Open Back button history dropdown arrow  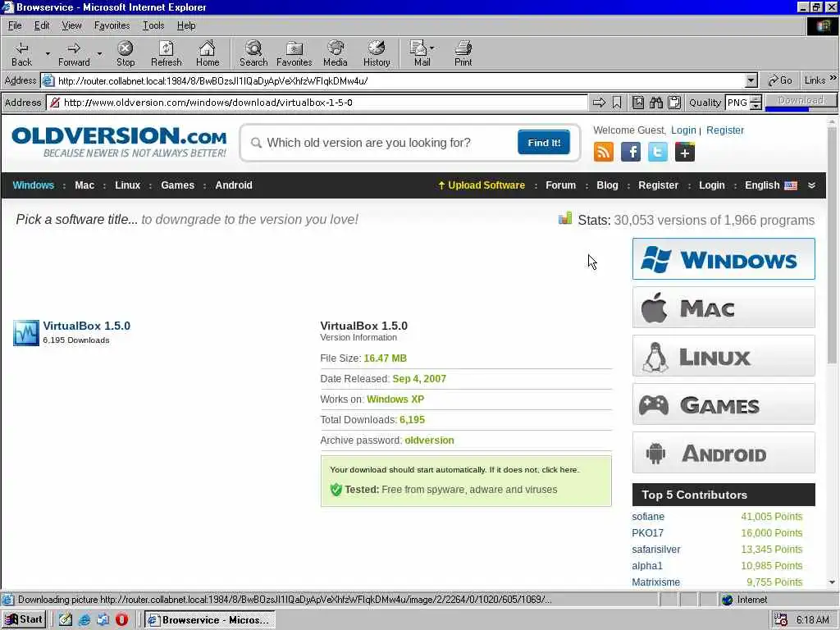(47, 53)
